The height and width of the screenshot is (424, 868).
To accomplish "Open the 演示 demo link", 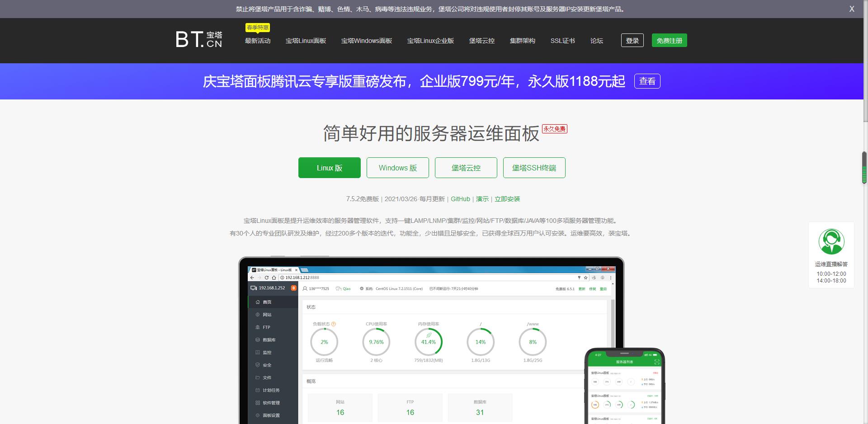I will coord(482,199).
